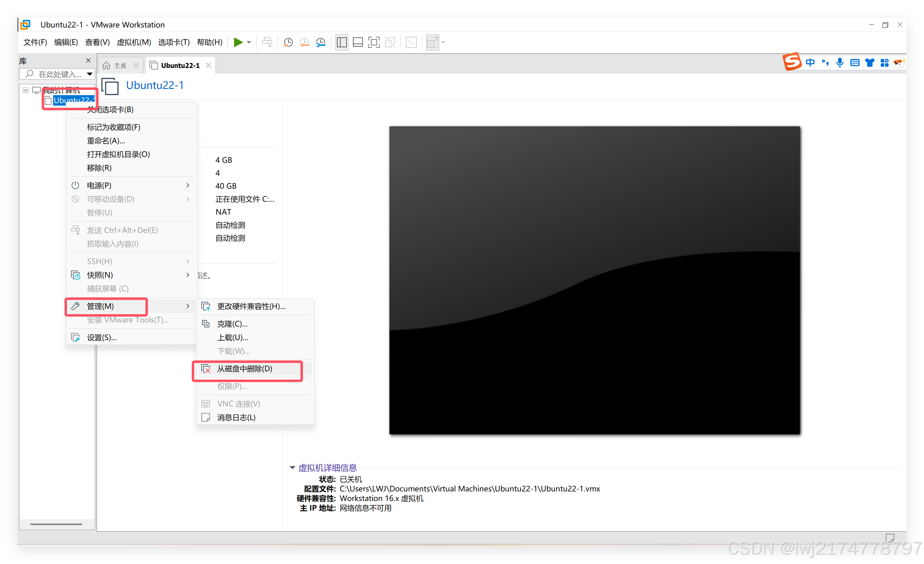Open the Sogou skin shirt icon
Image resolution: width=924 pixels, height=564 pixels.
pos(870,63)
